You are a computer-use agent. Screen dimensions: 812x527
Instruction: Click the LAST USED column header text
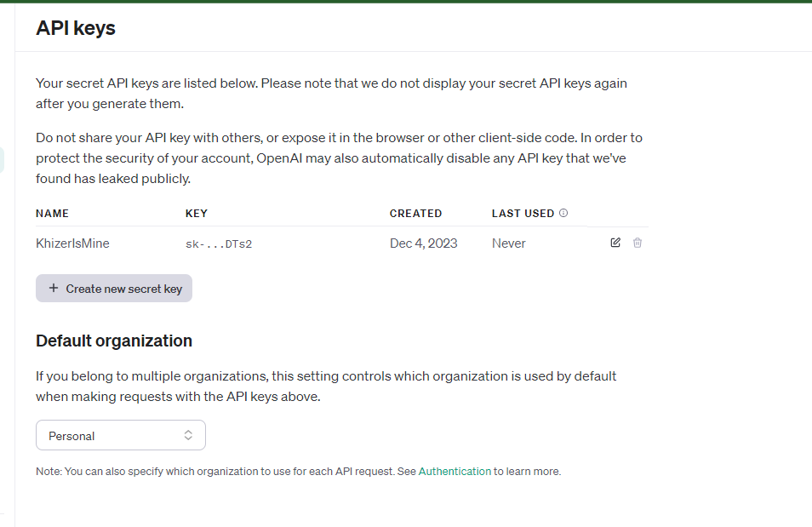tap(523, 214)
